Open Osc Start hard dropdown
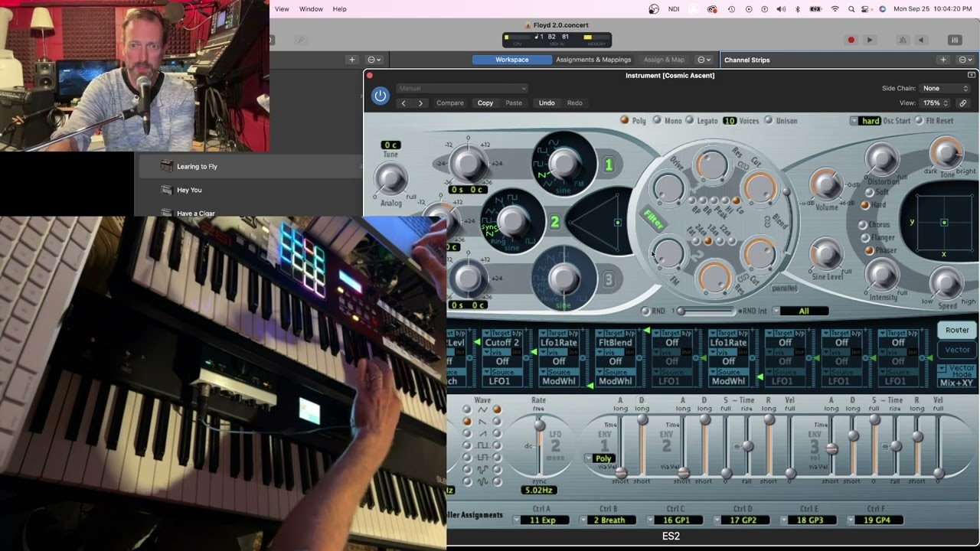 (866, 121)
